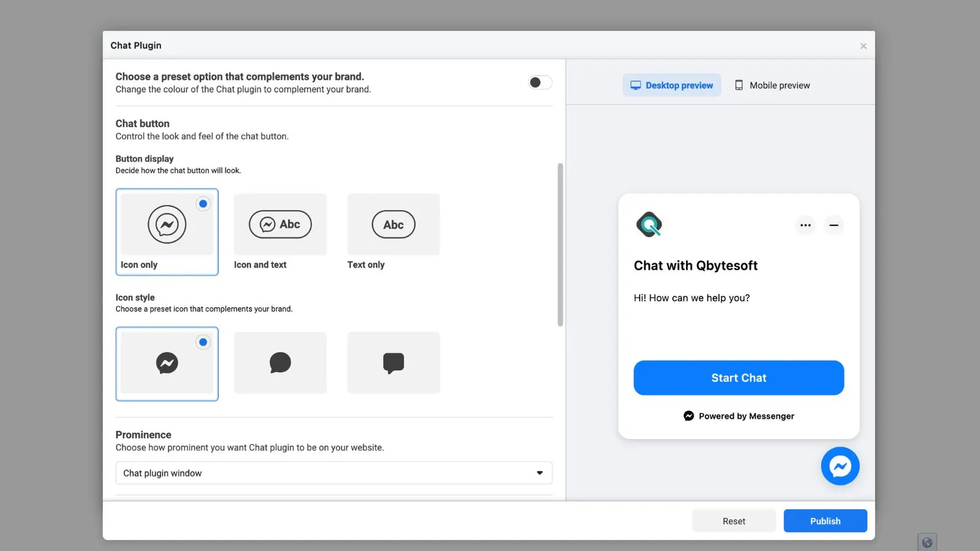Click the Start Chat button in preview
The width and height of the screenshot is (980, 551).
click(x=738, y=378)
